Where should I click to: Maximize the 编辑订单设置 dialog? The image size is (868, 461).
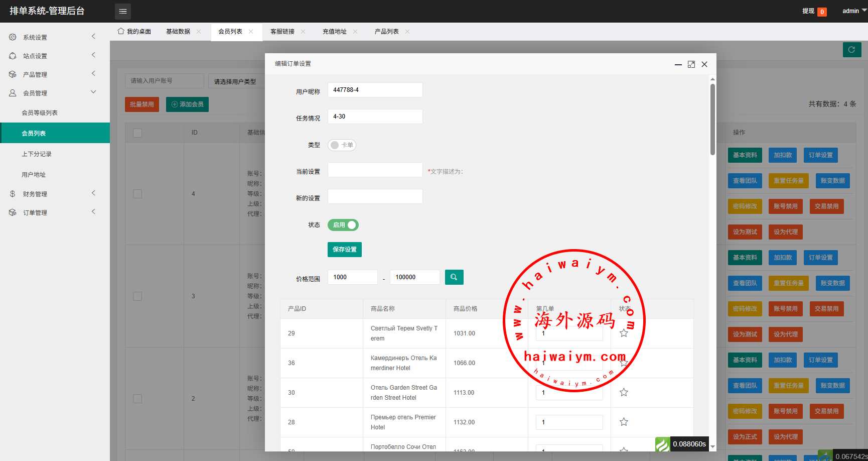tap(691, 64)
